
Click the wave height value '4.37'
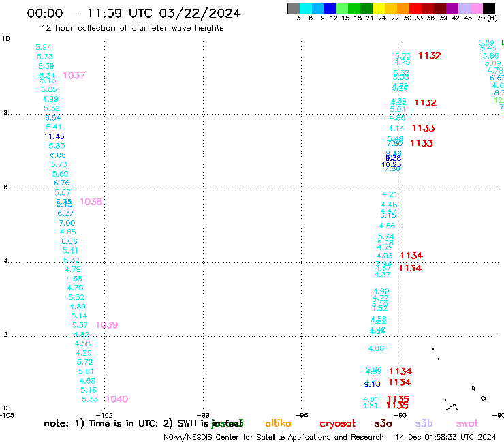point(382,275)
